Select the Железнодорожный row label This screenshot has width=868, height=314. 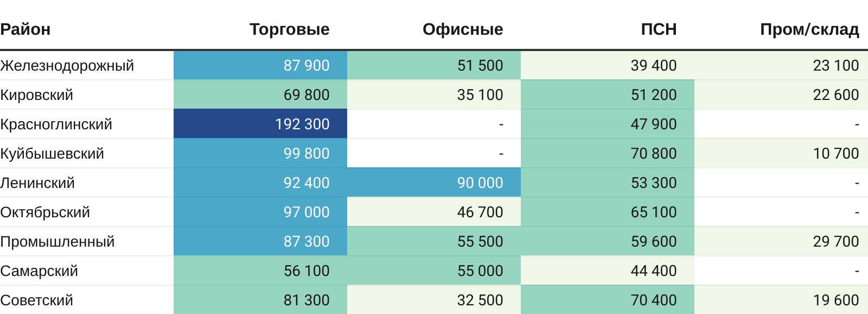coord(67,65)
